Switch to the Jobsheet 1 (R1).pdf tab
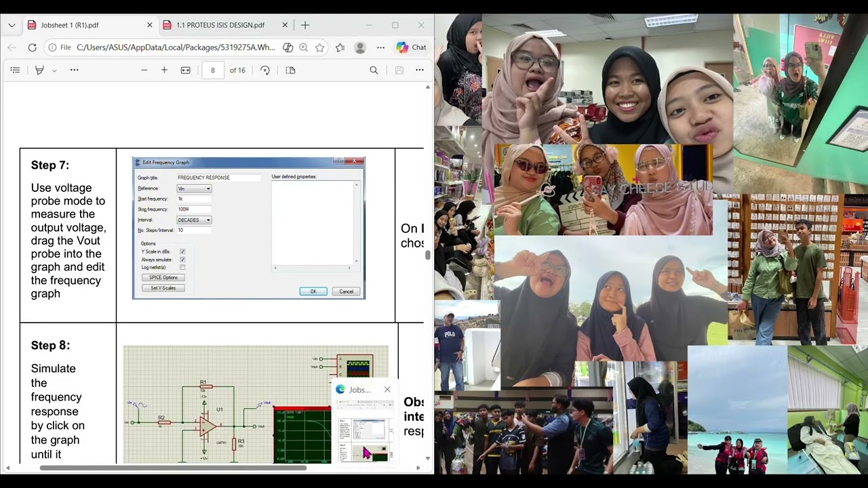 [90, 25]
